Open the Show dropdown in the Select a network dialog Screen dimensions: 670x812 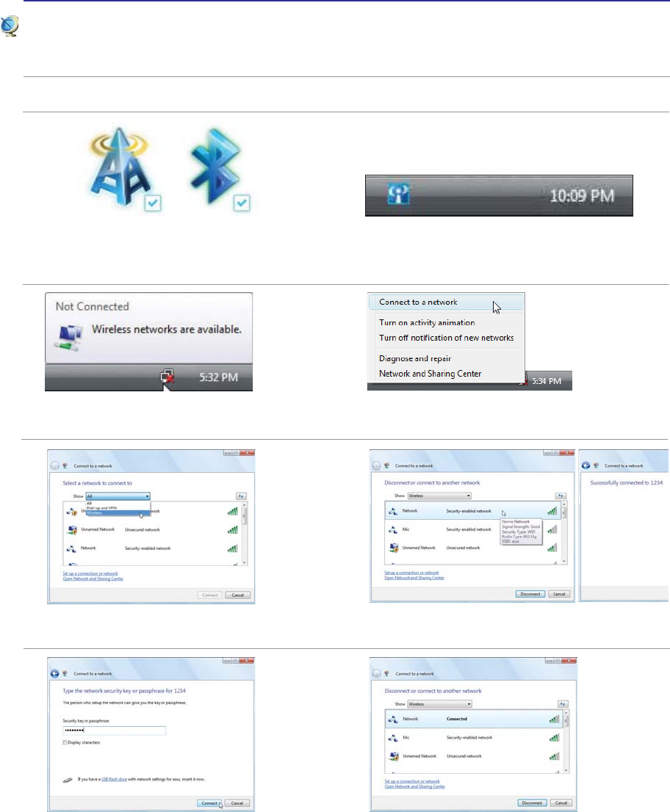(118, 496)
